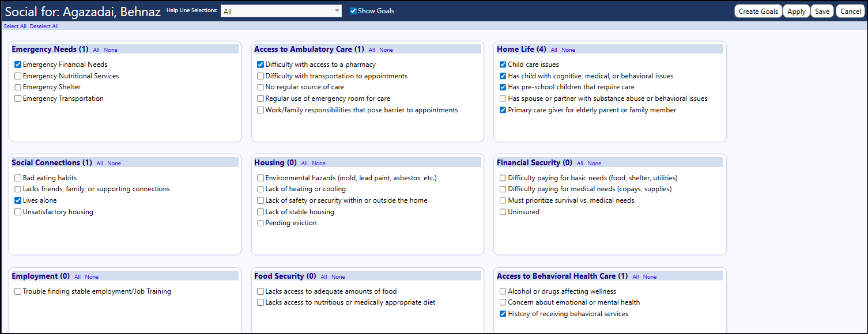Check Lack of safety or security within home
This screenshot has height=334, width=868.
click(261, 200)
